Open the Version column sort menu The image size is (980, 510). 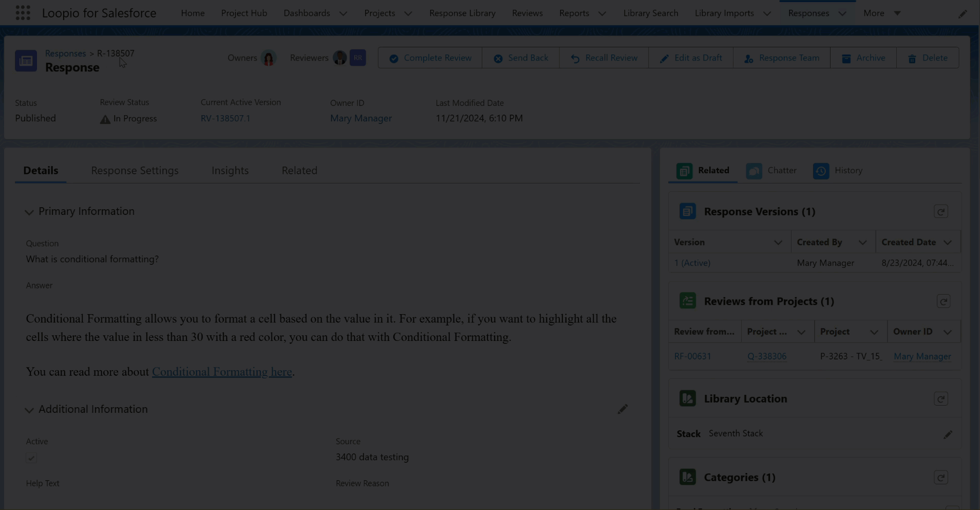(x=778, y=243)
